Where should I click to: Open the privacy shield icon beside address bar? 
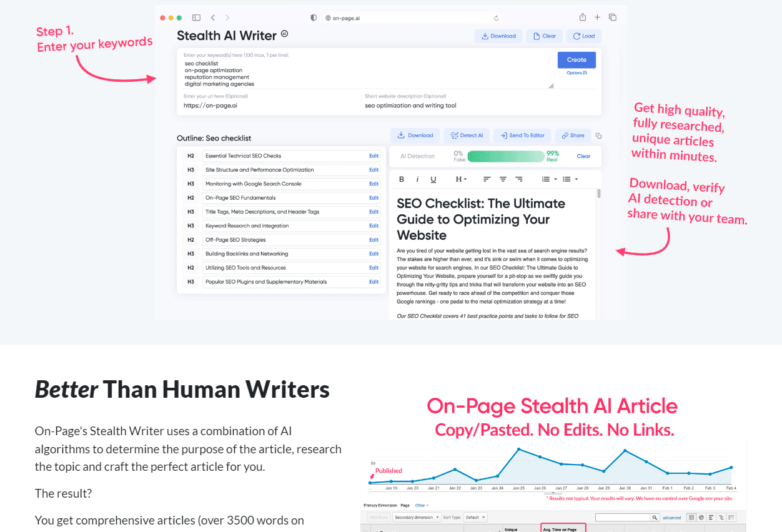[x=314, y=17]
